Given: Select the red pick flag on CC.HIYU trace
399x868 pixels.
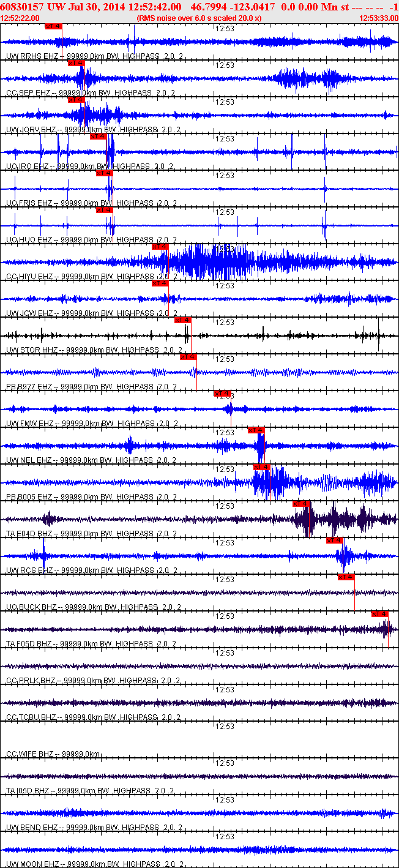Looking at the screenshot, I should (160, 246).
